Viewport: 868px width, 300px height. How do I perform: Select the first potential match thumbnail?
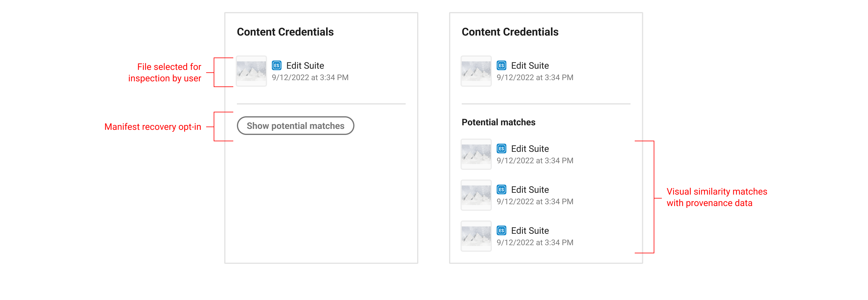[x=476, y=154]
